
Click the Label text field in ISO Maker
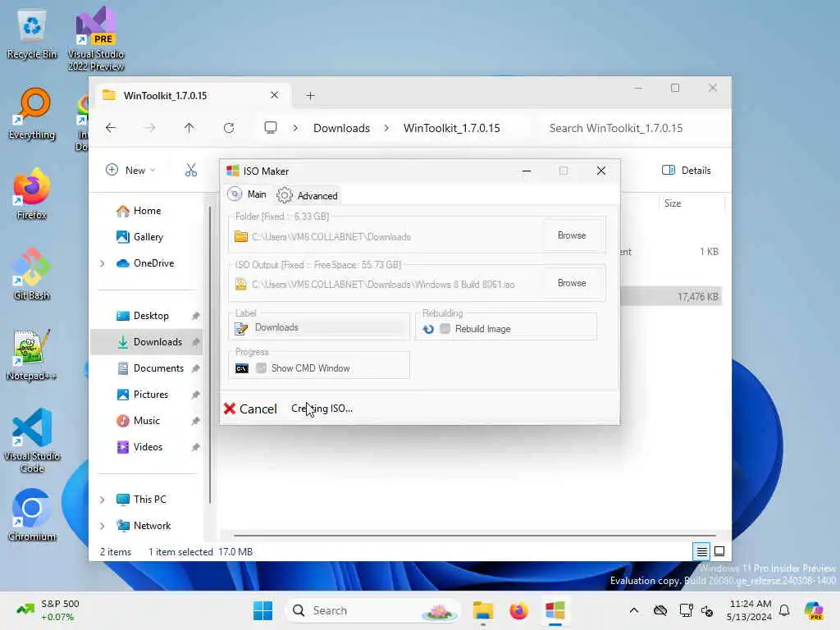(x=331, y=327)
